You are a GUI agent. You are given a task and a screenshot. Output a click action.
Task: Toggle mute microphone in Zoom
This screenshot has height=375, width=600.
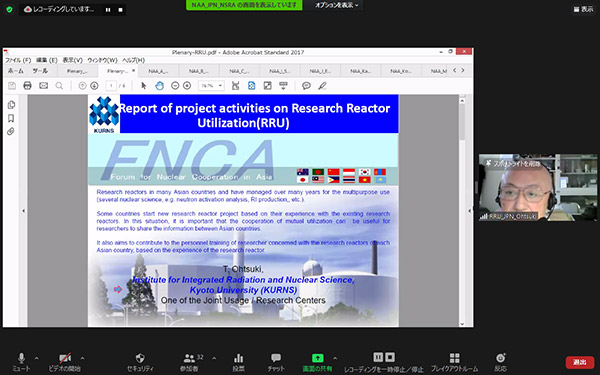click(x=21, y=362)
